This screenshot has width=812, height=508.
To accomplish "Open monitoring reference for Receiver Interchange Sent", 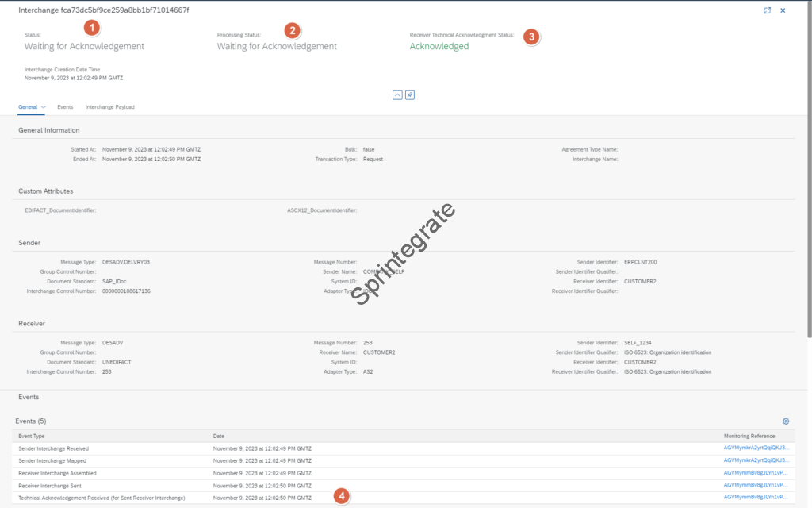I will 756,484.
